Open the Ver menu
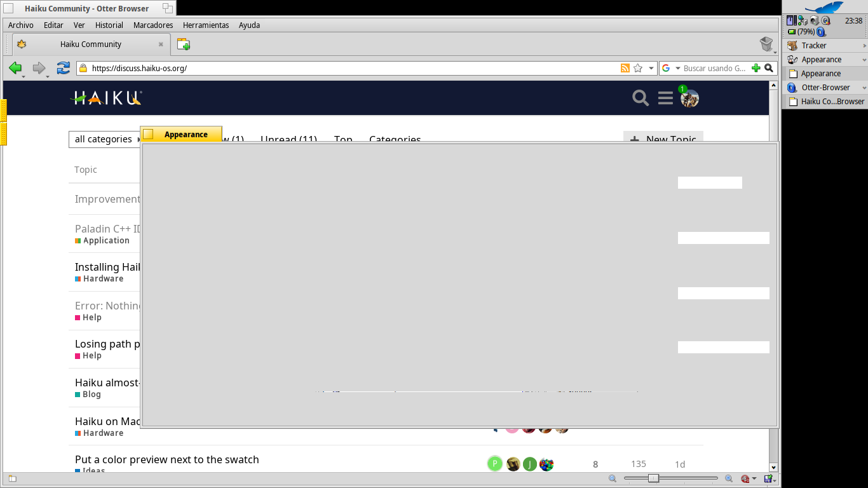This screenshot has height=488, width=868. (79, 25)
